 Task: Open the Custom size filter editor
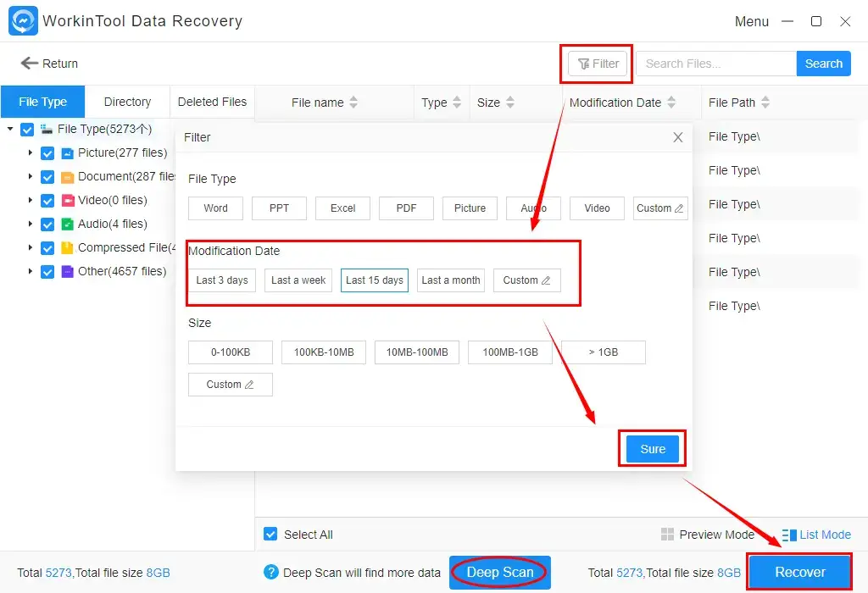(x=231, y=385)
